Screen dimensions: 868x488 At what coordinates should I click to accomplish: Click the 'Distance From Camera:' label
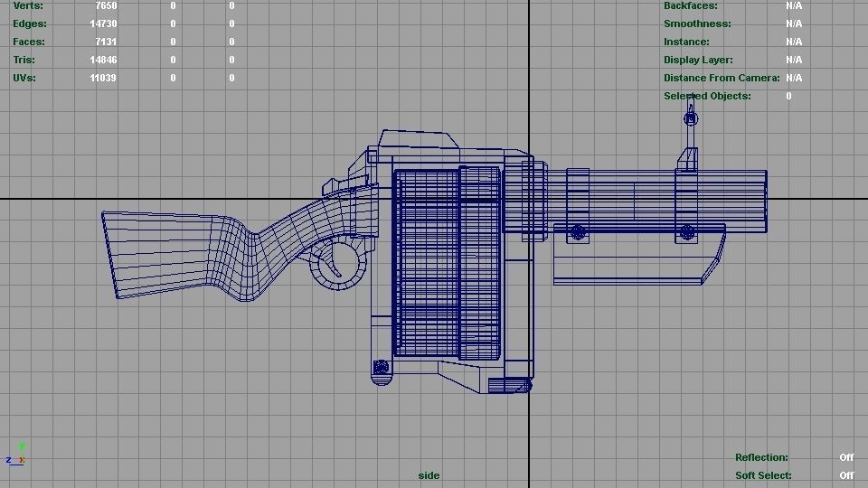coord(722,78)
